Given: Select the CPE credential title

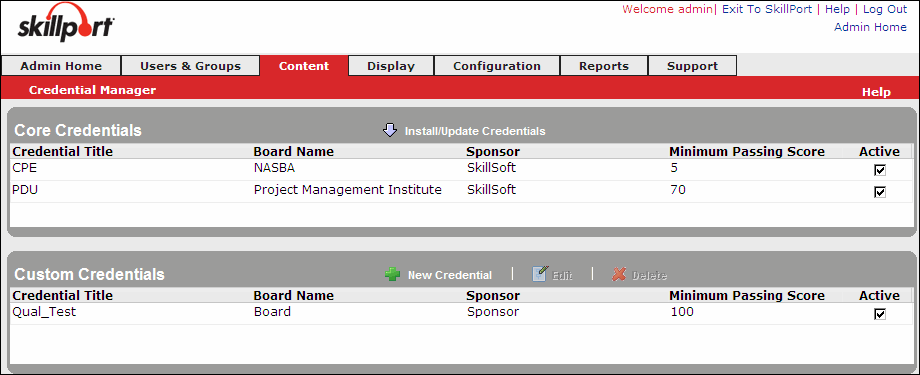Looking at the screenshot, I should [x=24, y=168].
